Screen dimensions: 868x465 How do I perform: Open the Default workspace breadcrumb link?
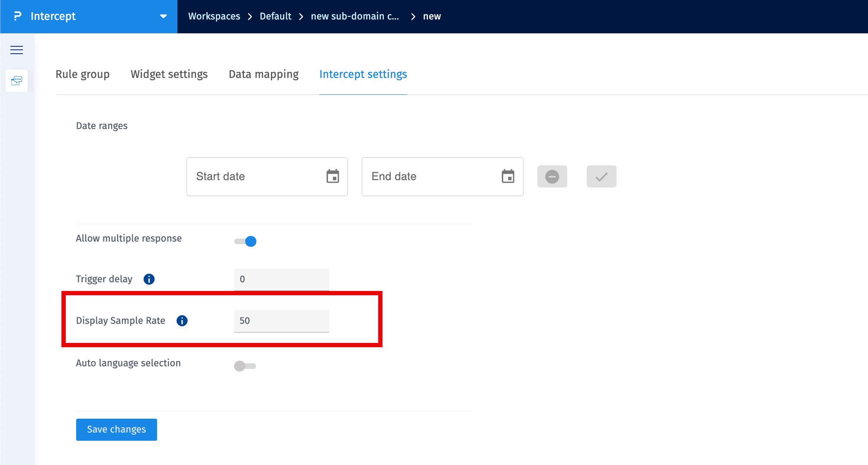coord(276,16)
